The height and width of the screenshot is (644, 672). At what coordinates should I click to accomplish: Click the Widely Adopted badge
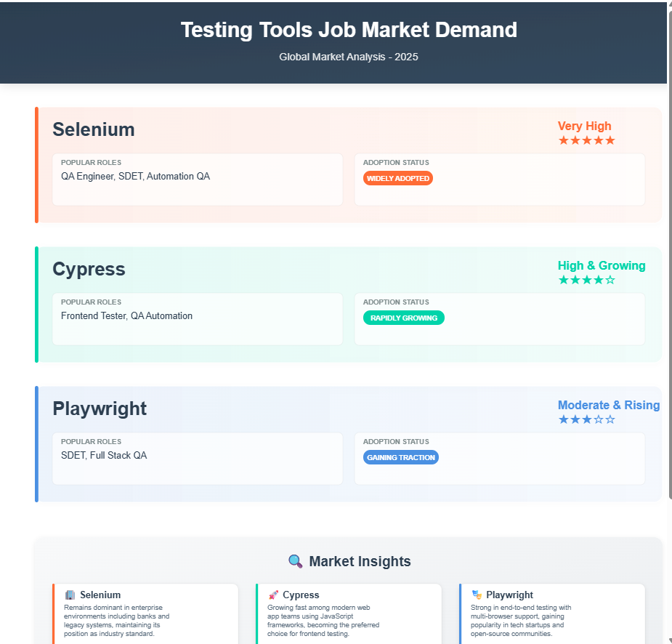point(397,178)
